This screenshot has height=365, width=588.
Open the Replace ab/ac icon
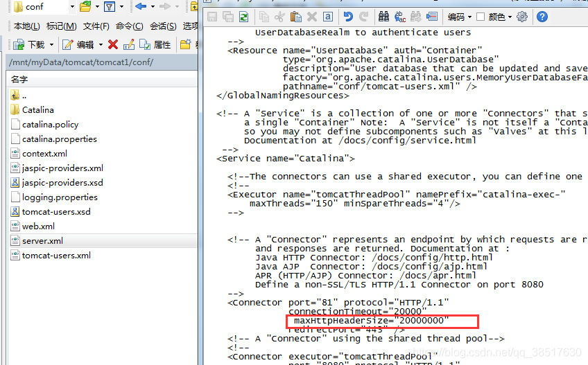click(x=400, y=17)
